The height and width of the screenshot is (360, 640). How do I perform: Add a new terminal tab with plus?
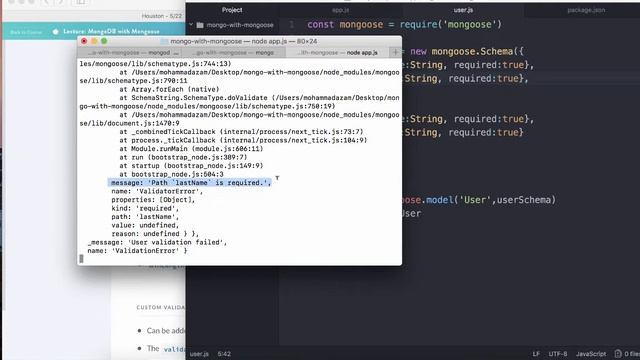point(395,52)
